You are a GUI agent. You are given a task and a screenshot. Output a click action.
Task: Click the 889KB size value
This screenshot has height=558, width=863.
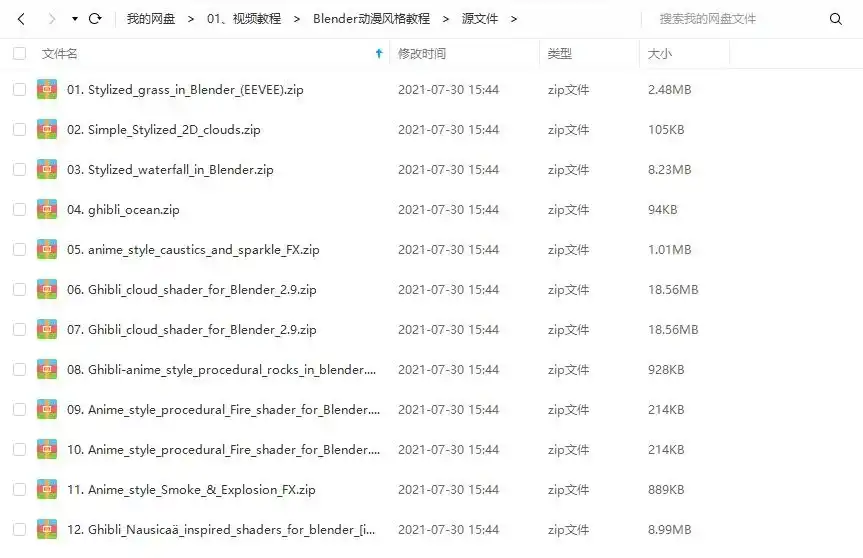click(x=666, y=489)
